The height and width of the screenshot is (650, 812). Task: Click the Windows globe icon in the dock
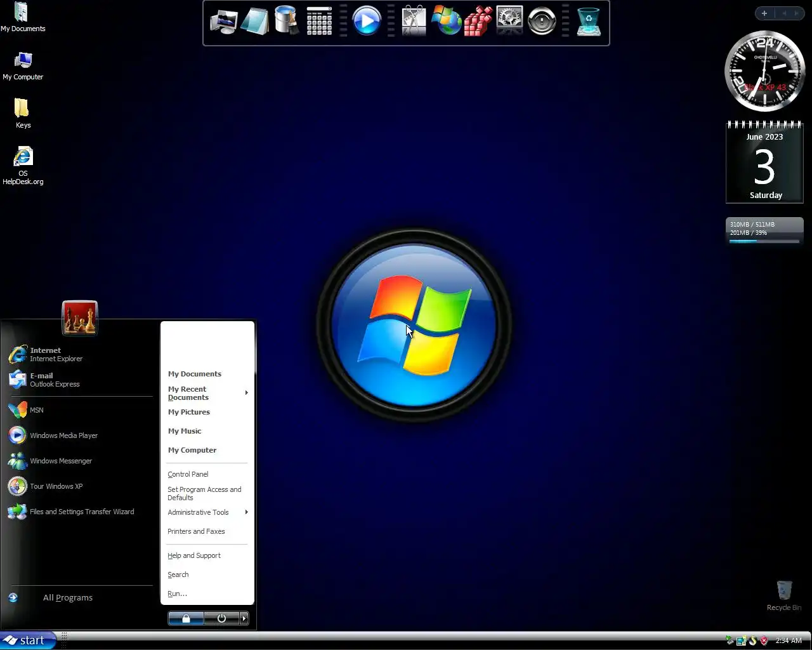tap(446, 21)
